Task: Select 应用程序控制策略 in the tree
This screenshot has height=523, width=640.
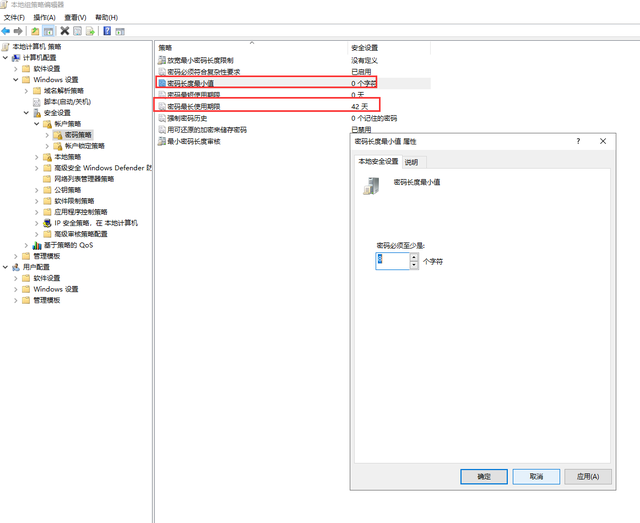Action: tap(81, 212)
